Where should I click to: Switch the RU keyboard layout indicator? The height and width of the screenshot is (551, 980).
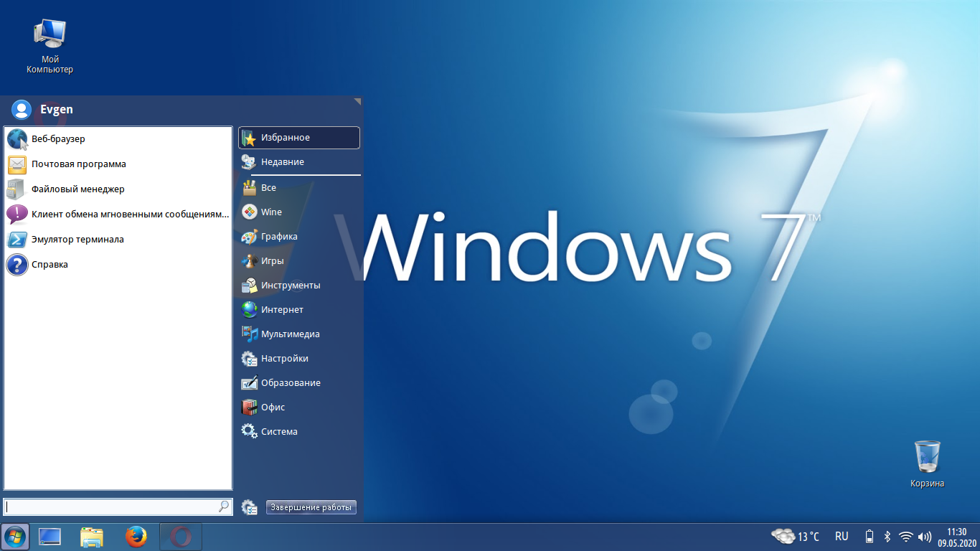point(842,537)
